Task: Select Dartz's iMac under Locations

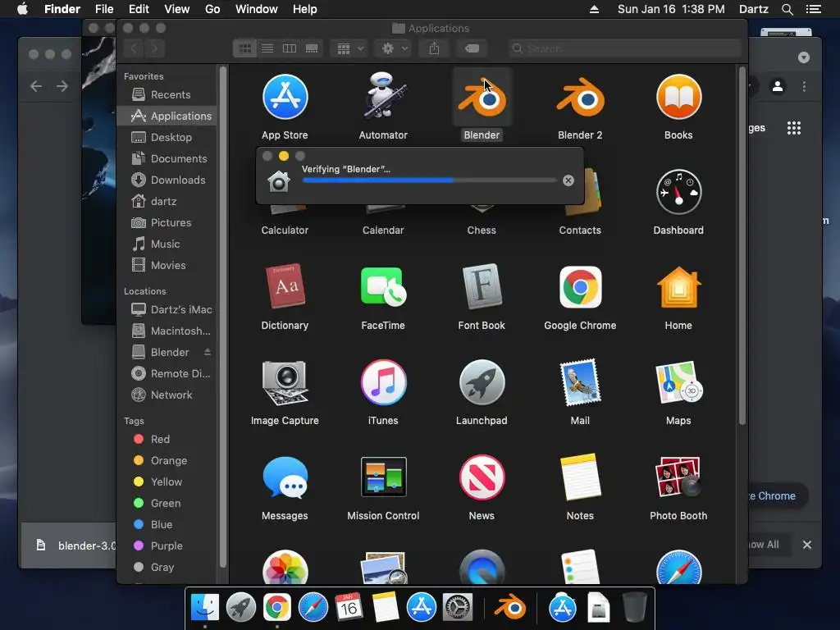Action: tap(166, 309)
